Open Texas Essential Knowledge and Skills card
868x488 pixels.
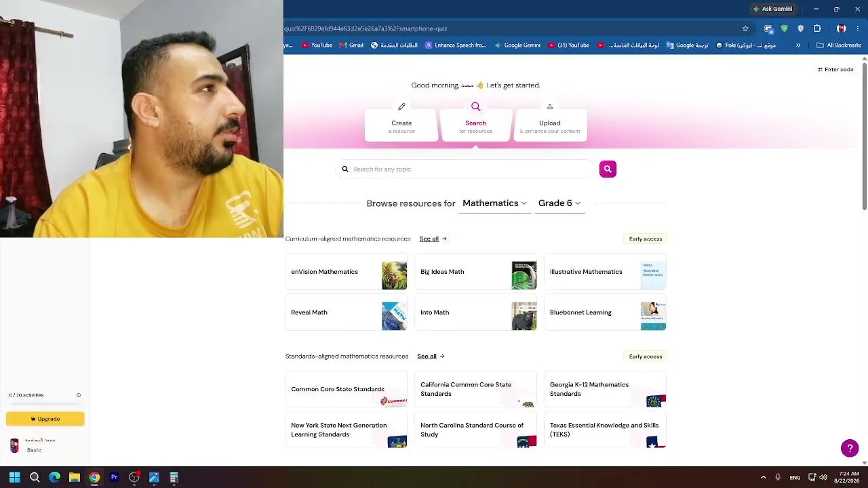tap(605, 430)
